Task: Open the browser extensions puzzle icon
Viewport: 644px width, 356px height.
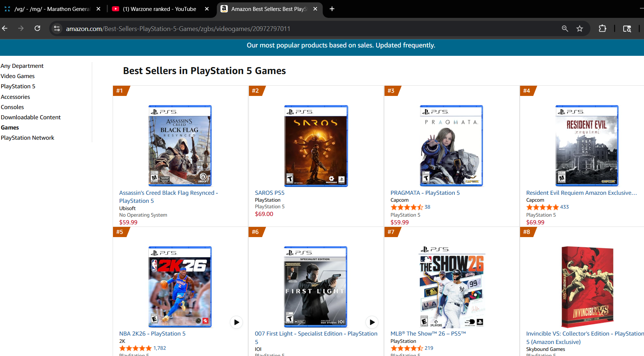Action: (602, 28)
